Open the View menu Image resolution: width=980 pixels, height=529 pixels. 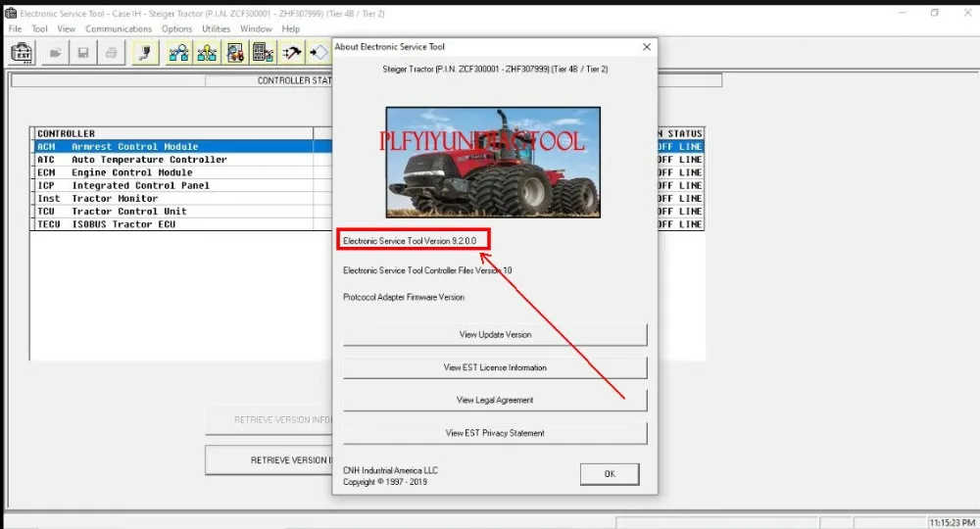(67, 28)
